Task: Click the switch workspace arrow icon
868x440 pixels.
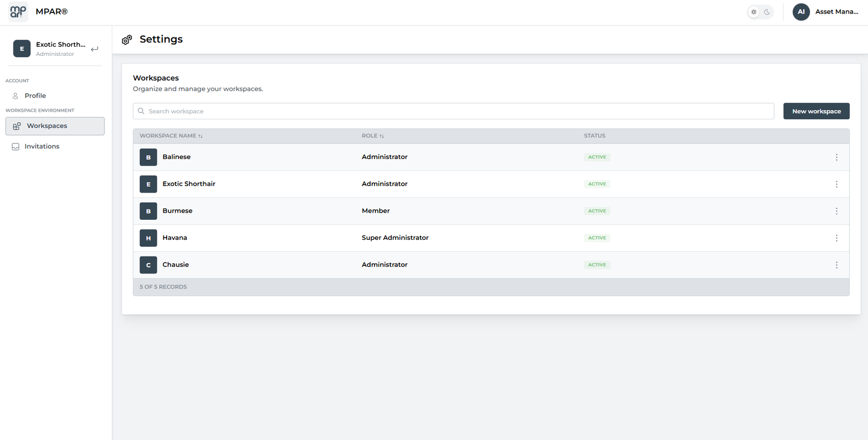Action: (x=95, y=49)
